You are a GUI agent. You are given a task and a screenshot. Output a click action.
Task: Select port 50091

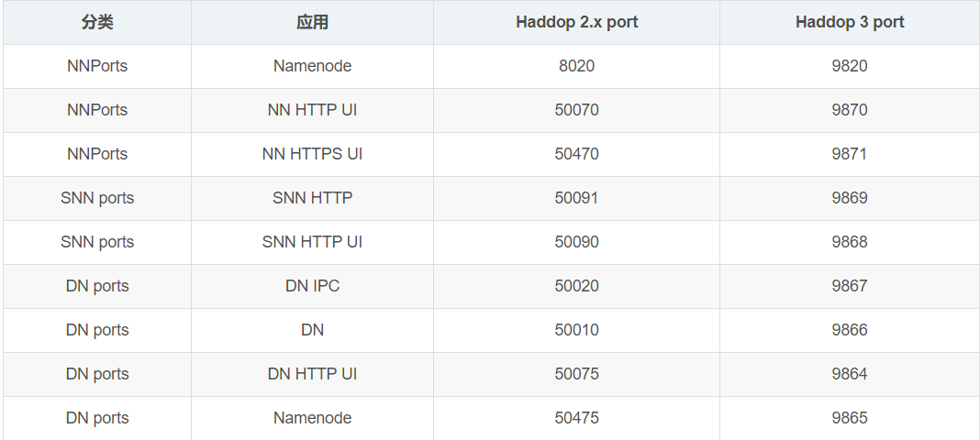(577, 198)
